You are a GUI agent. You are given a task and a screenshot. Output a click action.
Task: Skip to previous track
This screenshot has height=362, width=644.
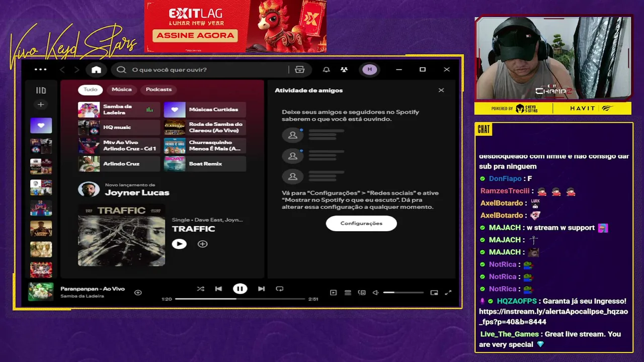(218, 289)
